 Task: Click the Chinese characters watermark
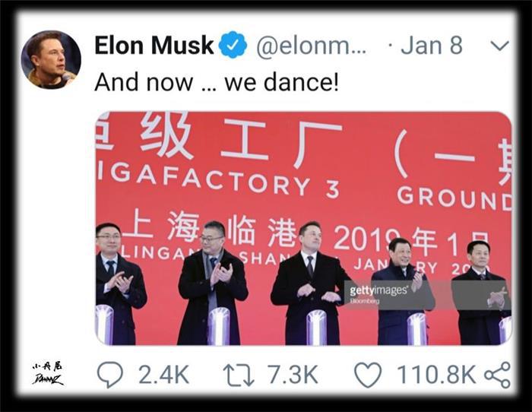pyautogui.click(x=47, y=366)
